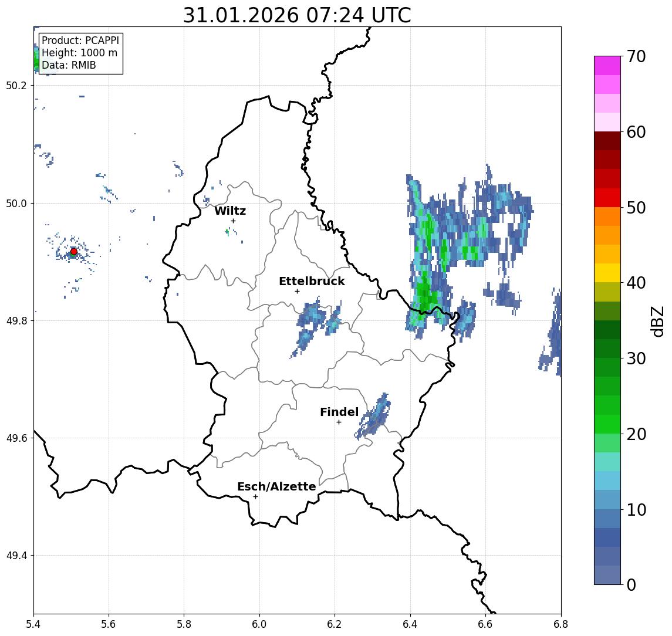The width and height of the screenshot is (672, 636).
Task: Click the cross marker below Ettelbruck
Action: tap(297, 292)
